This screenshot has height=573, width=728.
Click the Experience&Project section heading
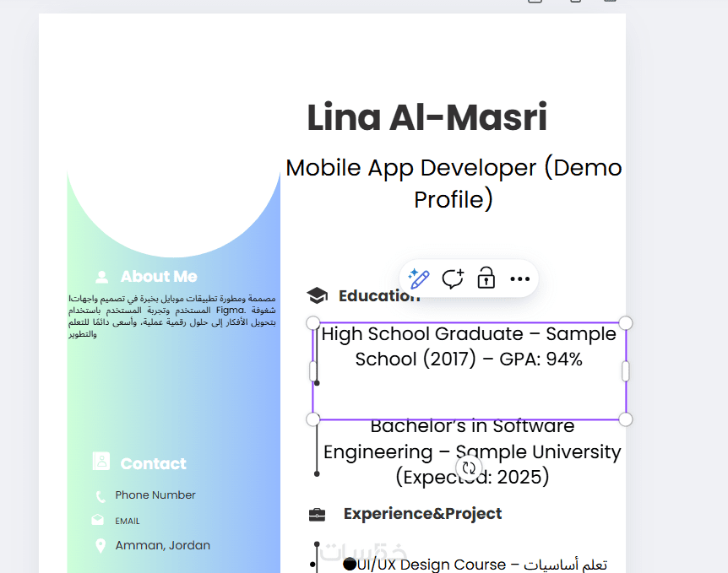422,514
